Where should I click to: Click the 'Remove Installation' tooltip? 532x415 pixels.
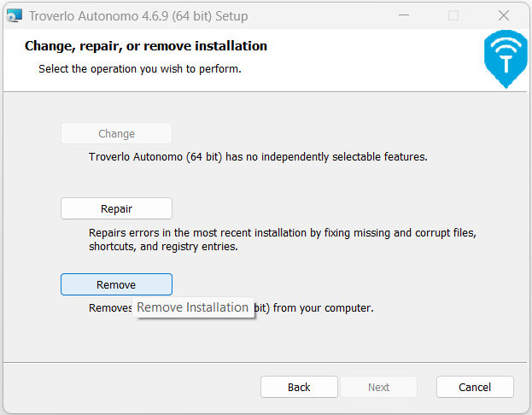[x=193, y=307]
